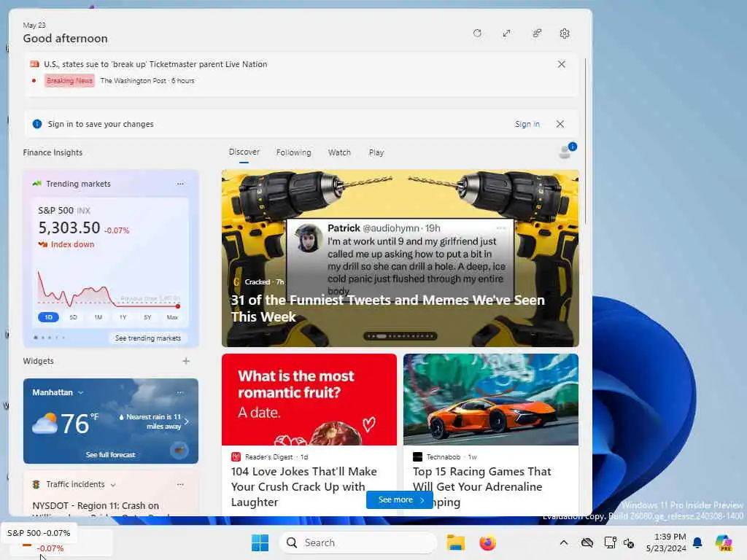
Task: Expand the Traffic incidents dropdown
Action: pos(113,485)
